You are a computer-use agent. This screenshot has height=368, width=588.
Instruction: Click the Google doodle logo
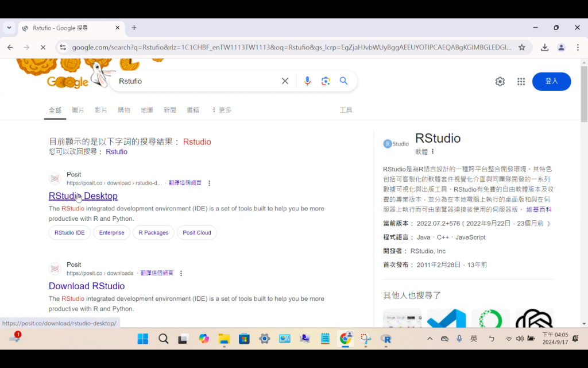pos(68,82)
